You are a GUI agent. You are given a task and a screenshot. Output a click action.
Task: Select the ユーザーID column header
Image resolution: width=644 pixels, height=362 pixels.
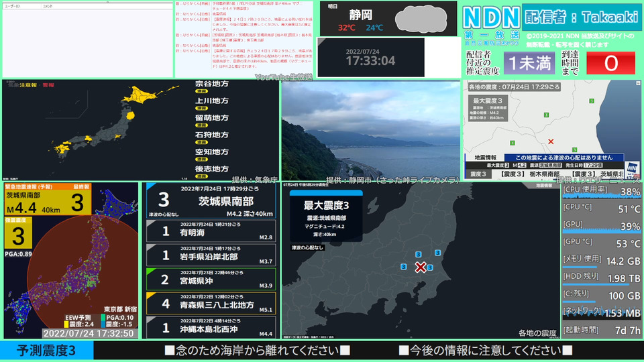point(12,6)
